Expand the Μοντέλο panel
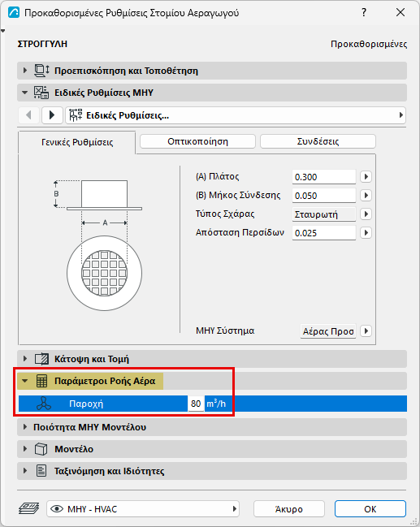Screen dimensions: 420x527 [x=25, y=449]
